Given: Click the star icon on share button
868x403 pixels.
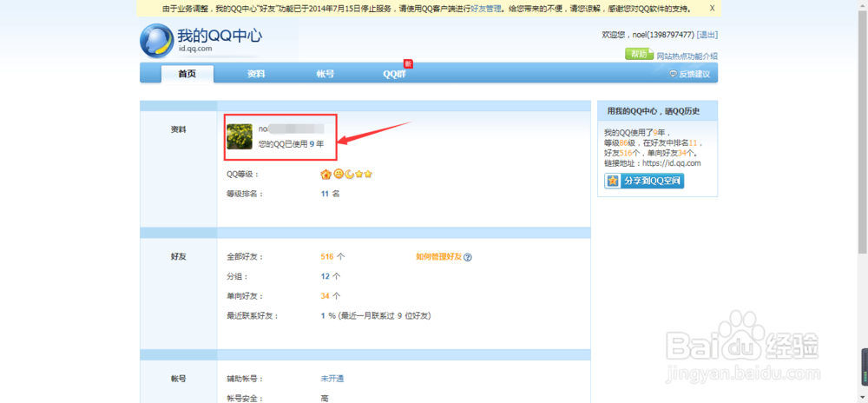Looking at the screenshot, I should [x=613, y=181].
